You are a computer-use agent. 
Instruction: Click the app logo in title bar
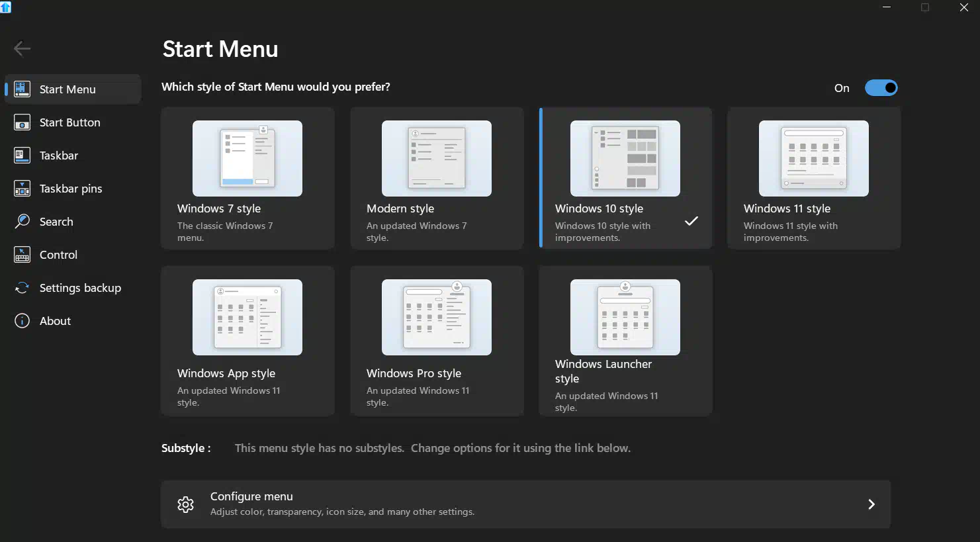(x=6, y=7)
